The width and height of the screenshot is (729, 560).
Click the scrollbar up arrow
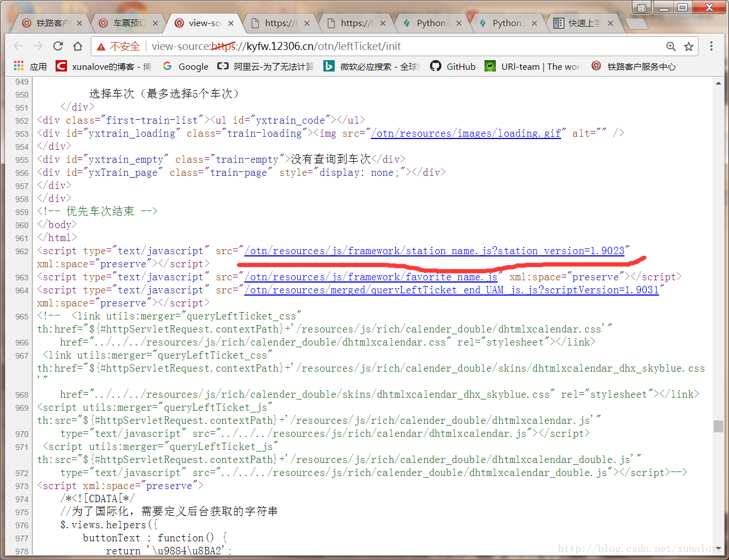718,83
